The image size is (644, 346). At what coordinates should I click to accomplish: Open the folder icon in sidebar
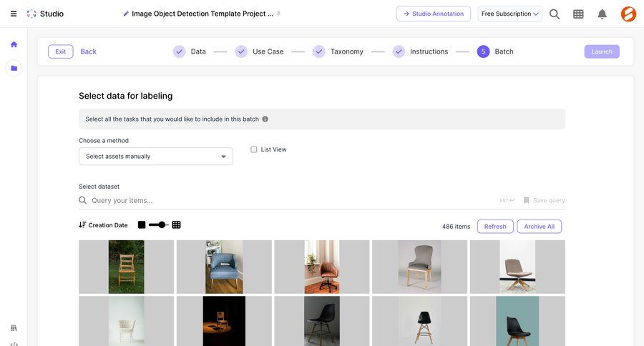[x=14, y=69]
